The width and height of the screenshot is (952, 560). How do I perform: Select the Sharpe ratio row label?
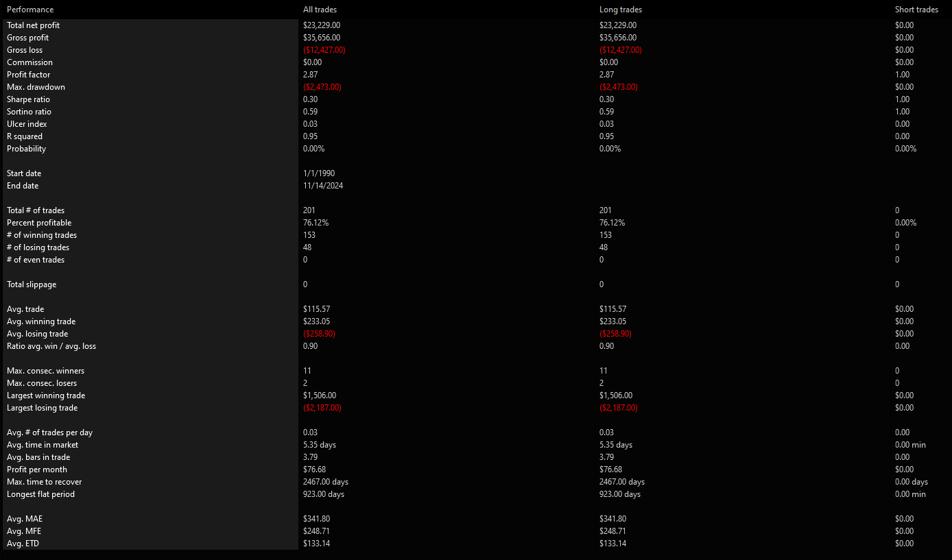(x=29, y=99)
